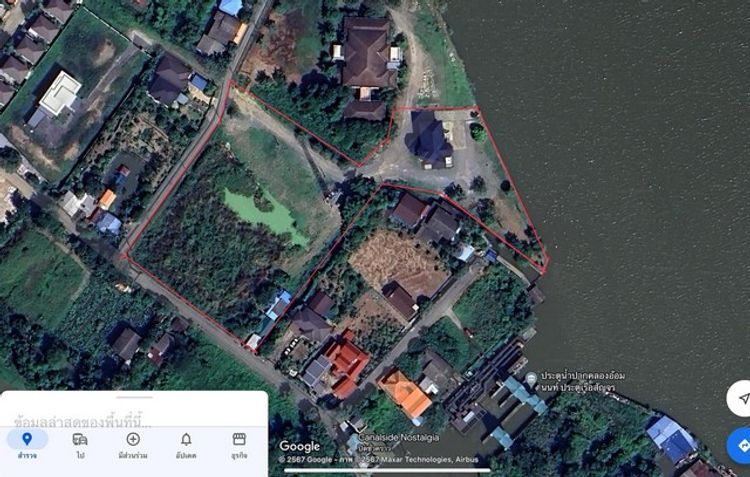750x477 pixels.
Task: Tap the ข้อมูลล่าสุดของพื้นที่นี้ heading
Action: [x=82, y=422]
